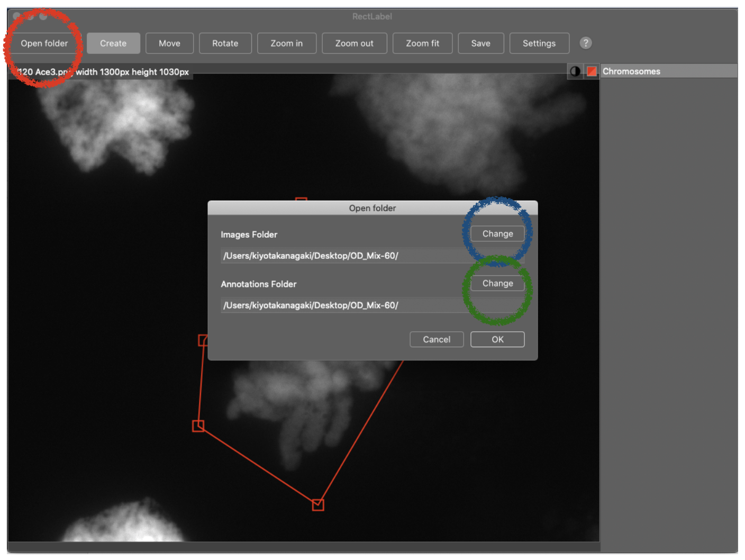This screenshot has width=745, height=560.
Task: Click the question mark help icon
Action: pos(585,43)
